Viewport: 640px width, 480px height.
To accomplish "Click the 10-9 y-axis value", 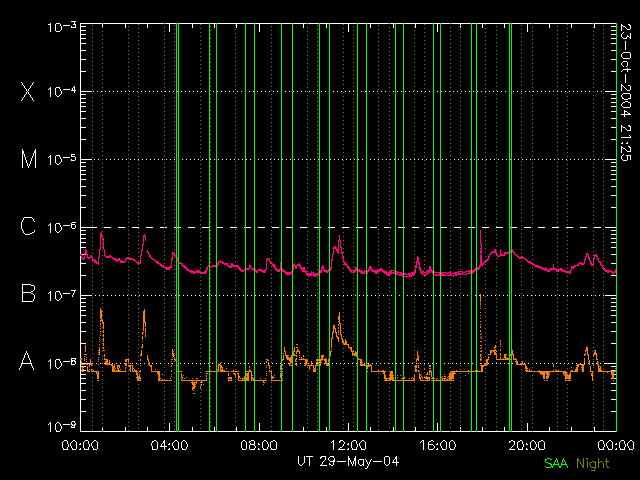I will (62, 427).
